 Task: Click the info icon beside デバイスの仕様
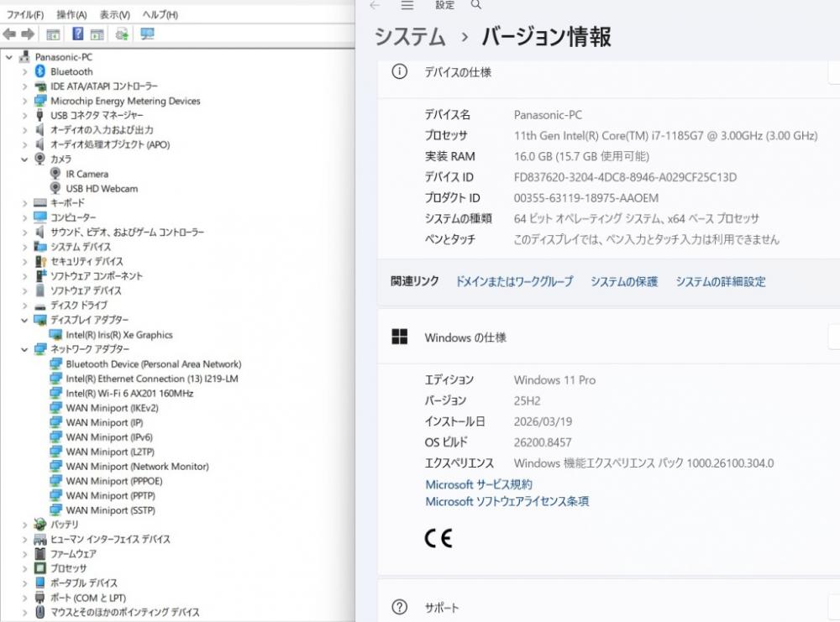pyautogui.click(x=400, y=71)
